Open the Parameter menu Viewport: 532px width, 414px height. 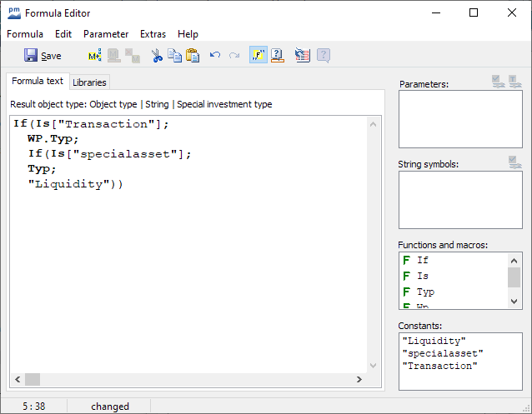pyautogui.click(x=106, y=34)
